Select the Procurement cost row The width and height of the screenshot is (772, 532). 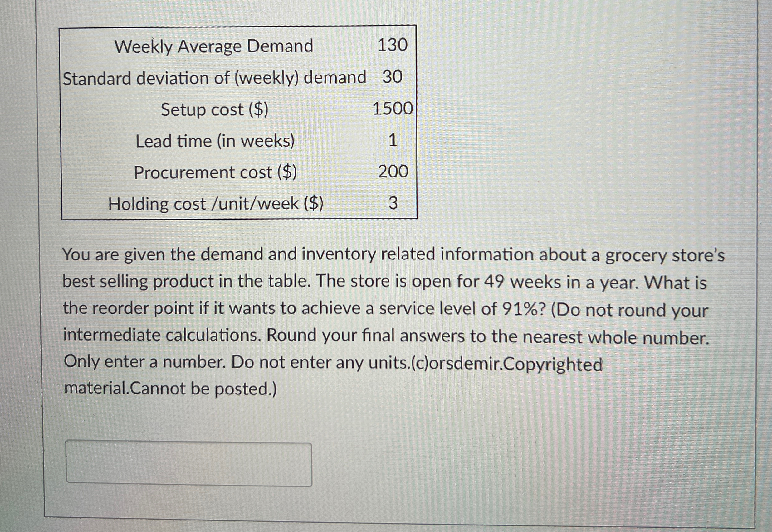click(215, 172)
